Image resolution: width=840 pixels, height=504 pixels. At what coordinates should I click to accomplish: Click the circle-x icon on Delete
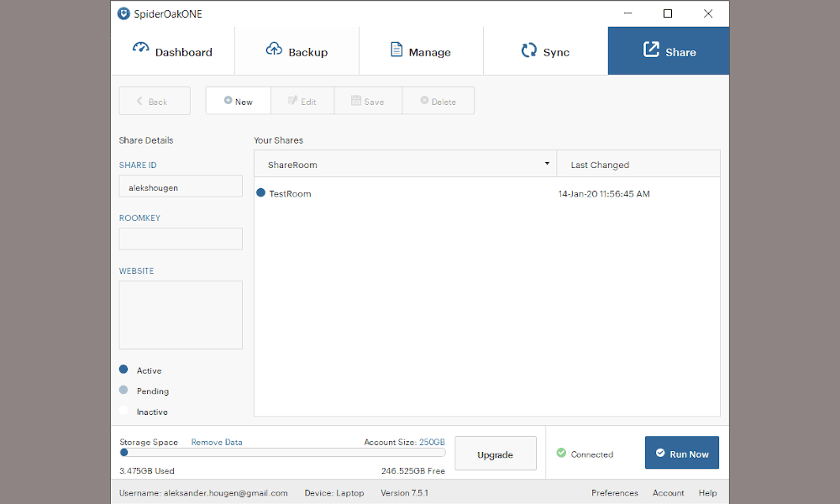[424, 100]
